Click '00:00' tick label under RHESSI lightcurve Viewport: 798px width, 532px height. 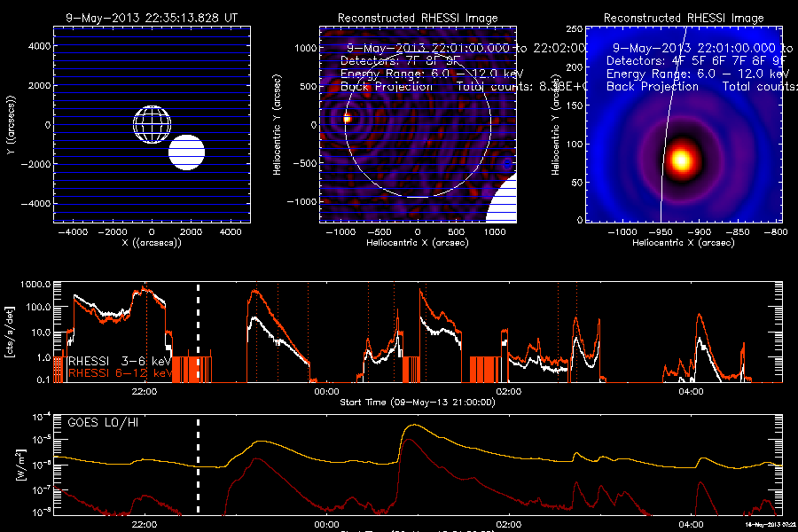tap(326, 391)
